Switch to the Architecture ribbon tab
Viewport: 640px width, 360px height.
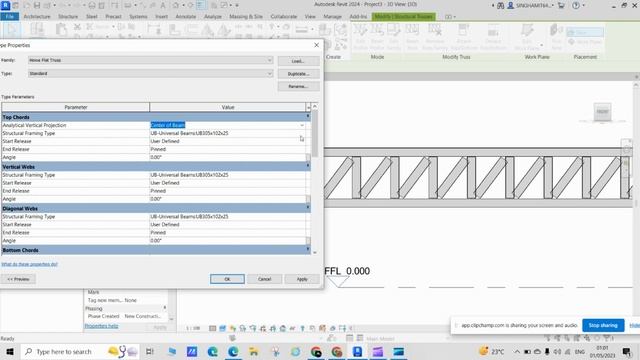coord(37,17)
